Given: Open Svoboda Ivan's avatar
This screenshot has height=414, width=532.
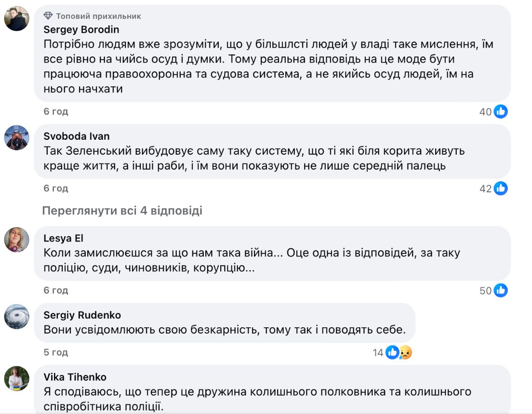Looking at the screenshot, I should click(x=17, y=138).
